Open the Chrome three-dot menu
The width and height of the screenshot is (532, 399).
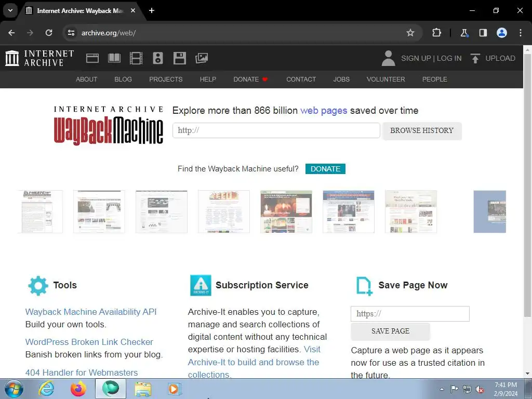[x=521, y=33]
